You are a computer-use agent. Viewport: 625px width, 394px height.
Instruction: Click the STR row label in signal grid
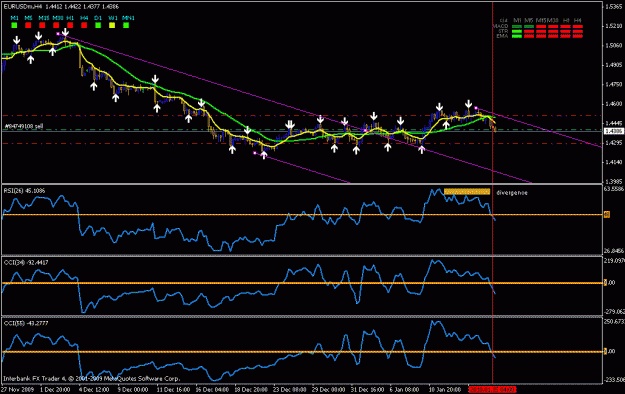(x=503, y=31)
